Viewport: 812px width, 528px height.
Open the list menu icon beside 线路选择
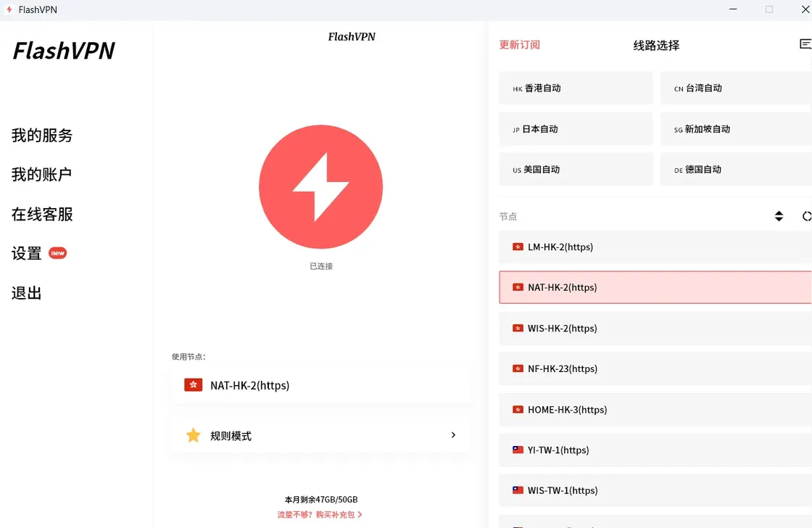click(805, 44)
